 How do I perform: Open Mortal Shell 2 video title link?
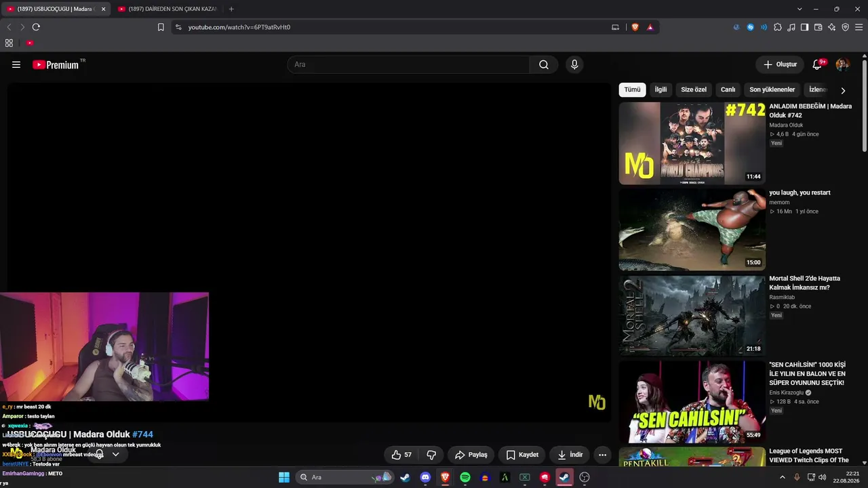(804, 283)
